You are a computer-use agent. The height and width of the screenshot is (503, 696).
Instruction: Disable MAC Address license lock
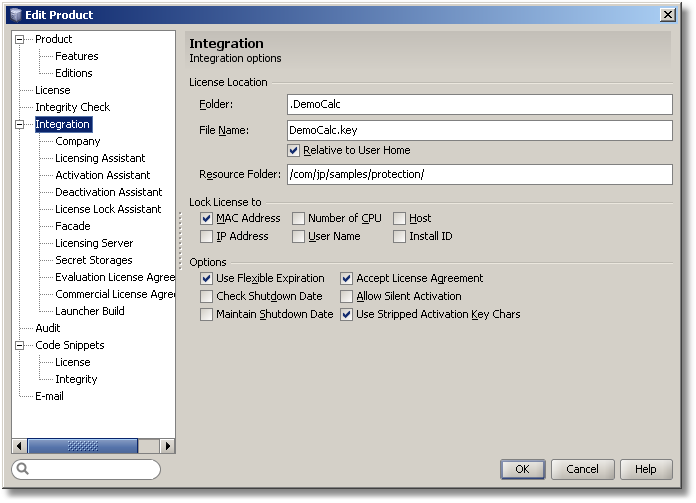coord(207,219)
